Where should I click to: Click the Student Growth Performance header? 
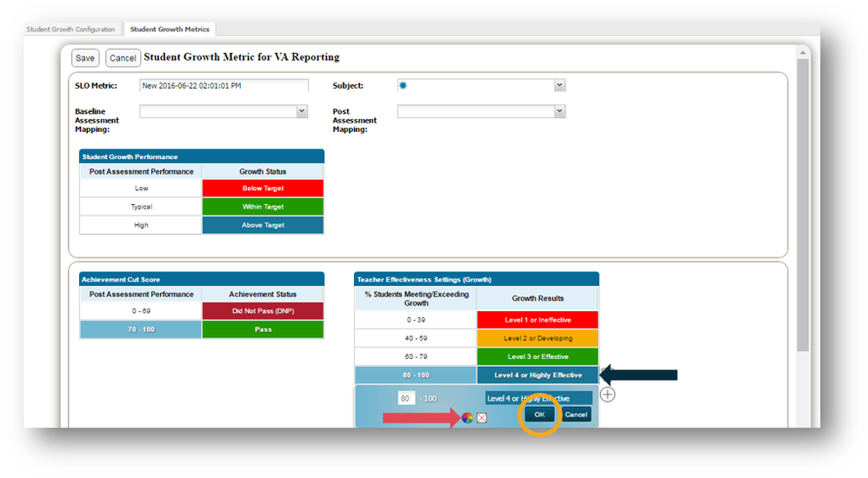click(202, 156)
